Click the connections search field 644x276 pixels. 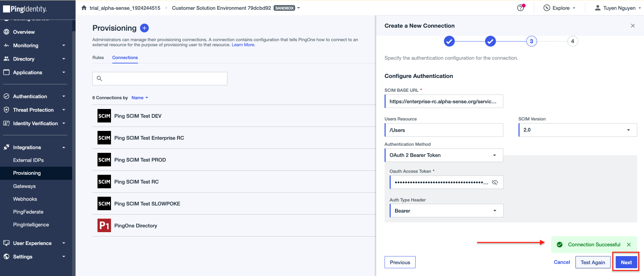(x=160, y=79)
